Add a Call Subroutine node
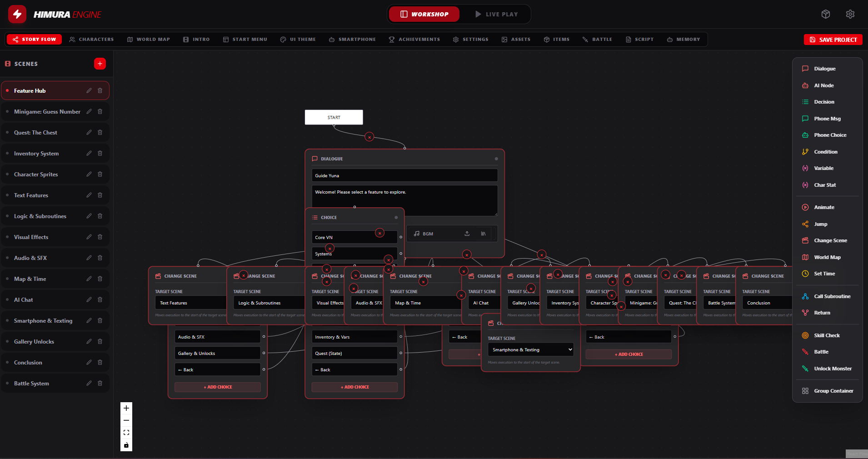 (827, 296)
